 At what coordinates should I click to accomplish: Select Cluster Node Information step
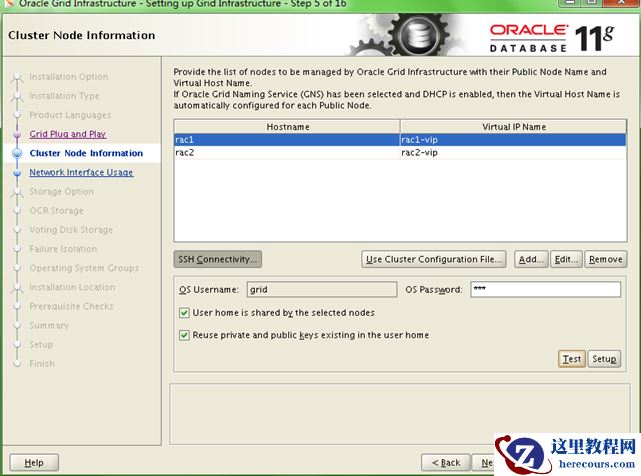(x=86, y=153)
